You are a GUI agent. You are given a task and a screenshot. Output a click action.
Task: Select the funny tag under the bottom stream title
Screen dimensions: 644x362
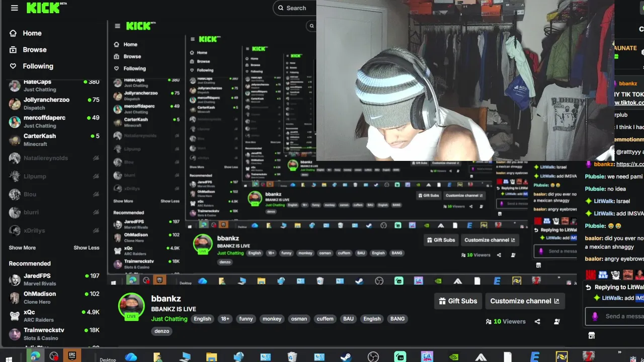[246, 319]
